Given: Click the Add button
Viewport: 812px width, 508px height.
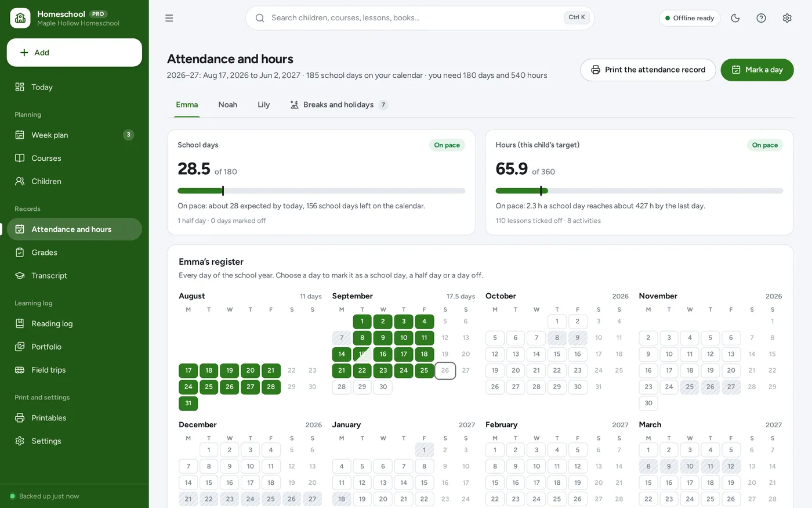Looking at the screenshot, I should 74,52.
